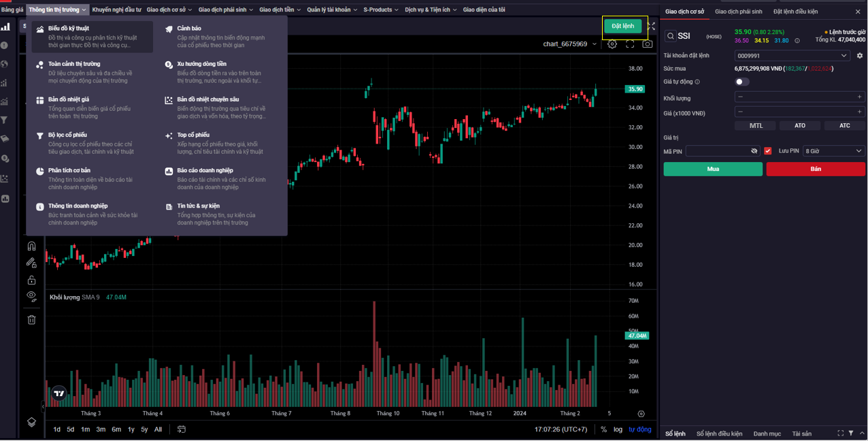Click the Khối lượng input field
This screenshot has height=441, width=868.
800,97
